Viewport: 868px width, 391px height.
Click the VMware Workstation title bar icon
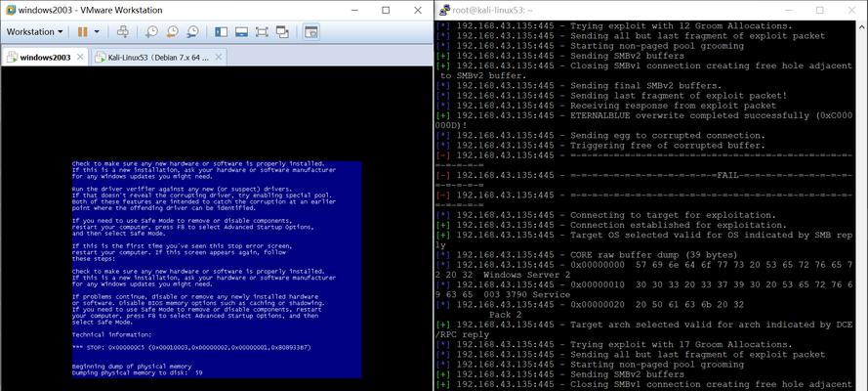pos(10,10)
